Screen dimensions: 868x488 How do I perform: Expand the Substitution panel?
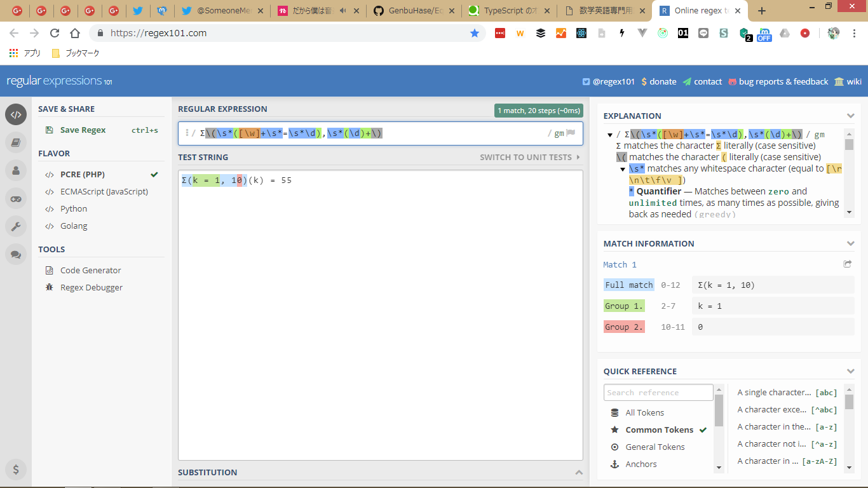[578, 472]
